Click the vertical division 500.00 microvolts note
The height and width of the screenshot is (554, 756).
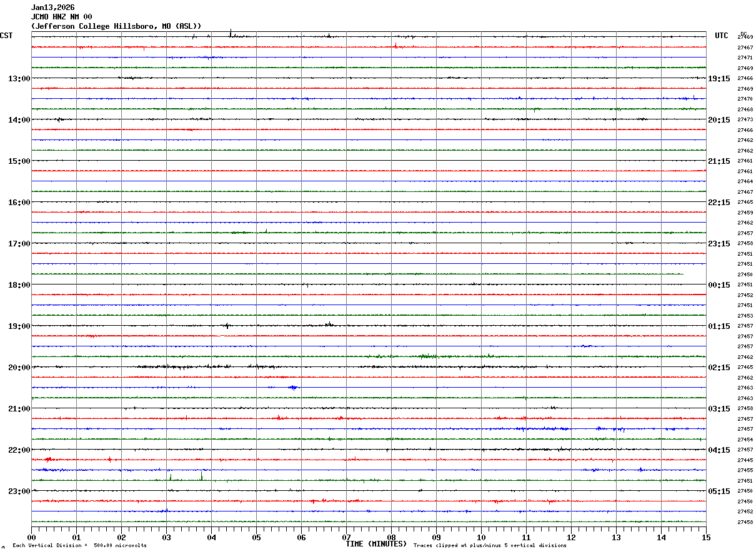coord(79,546)
